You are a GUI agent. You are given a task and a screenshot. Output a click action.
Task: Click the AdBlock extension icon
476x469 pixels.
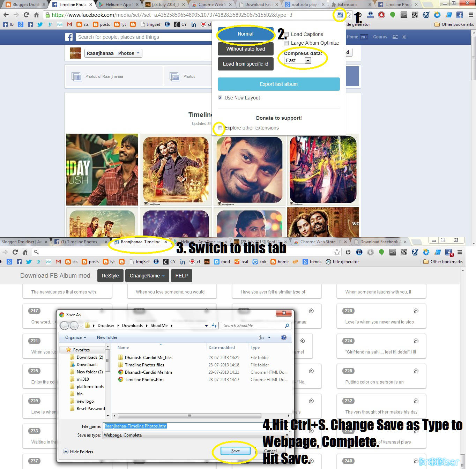click(x=382, y=15)
